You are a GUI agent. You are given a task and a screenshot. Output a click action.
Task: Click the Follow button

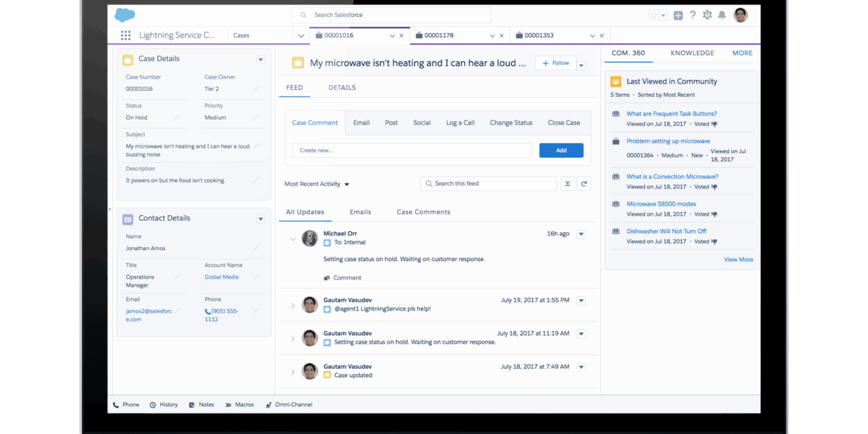tap(555, 63)
